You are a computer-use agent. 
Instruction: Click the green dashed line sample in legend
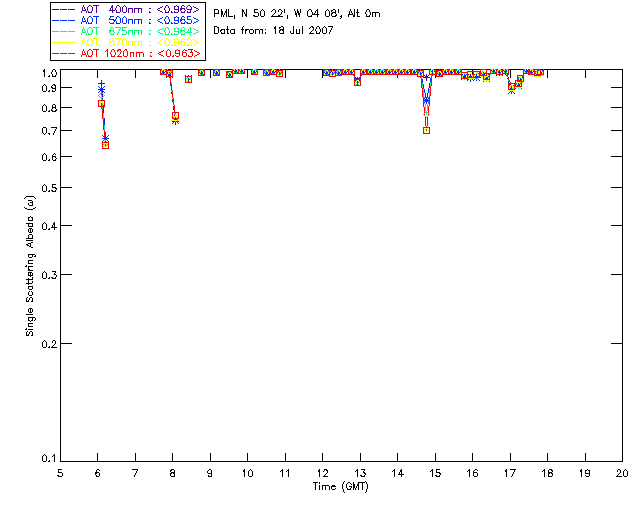(x=64, y=31)
